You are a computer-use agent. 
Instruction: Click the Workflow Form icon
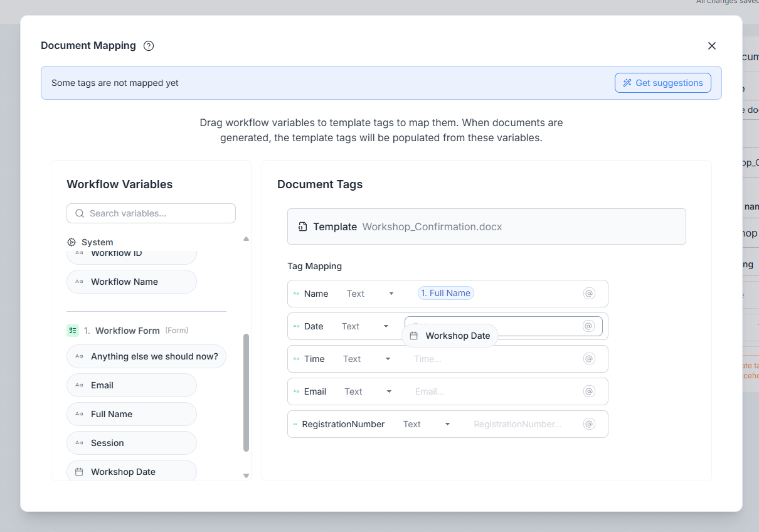coord(73,331)
